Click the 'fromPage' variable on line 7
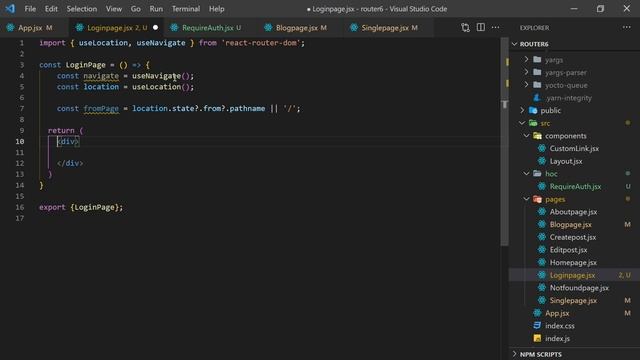Viewport: 640px width, 360px height. pyautogui.click(x=101, y=109)
